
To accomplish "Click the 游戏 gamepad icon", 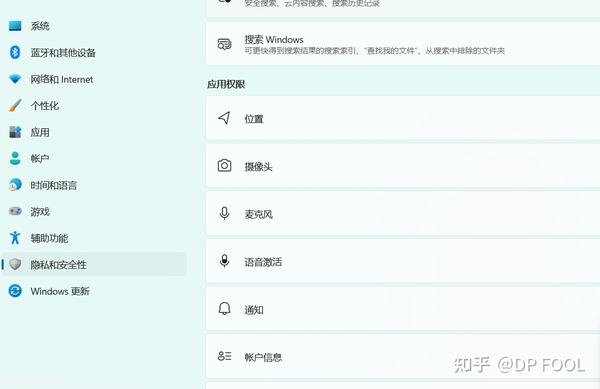I will tap(15, 211).
